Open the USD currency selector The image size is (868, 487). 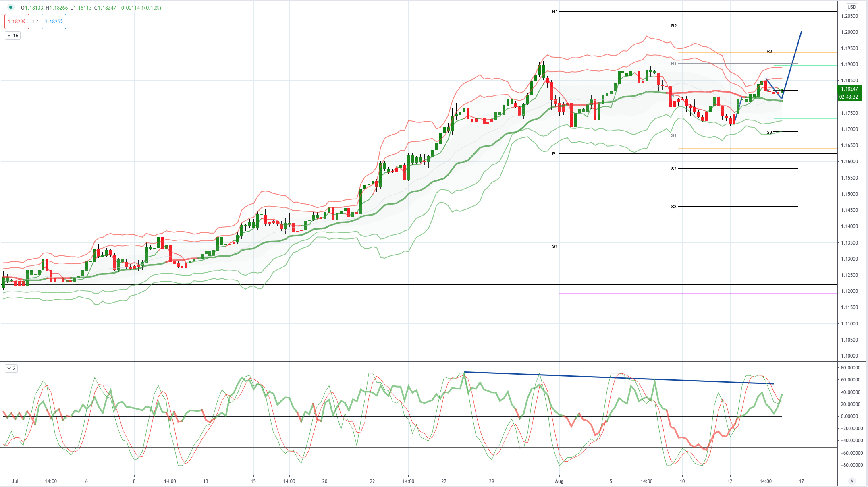(x=851, y=7)
